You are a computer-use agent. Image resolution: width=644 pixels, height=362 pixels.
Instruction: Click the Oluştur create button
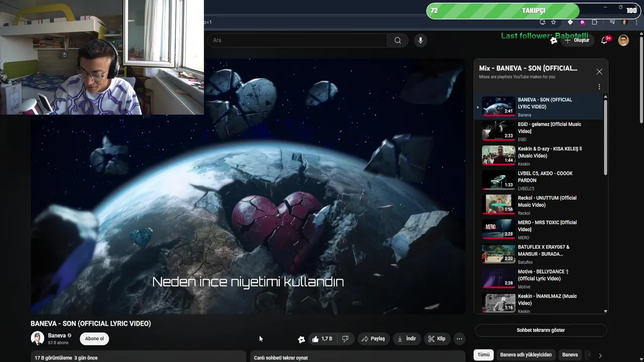pyautogui.click(x=577, y=40)
